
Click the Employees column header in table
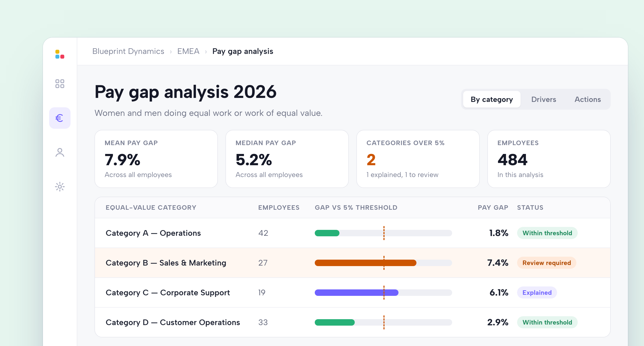(x=279, y=208)
